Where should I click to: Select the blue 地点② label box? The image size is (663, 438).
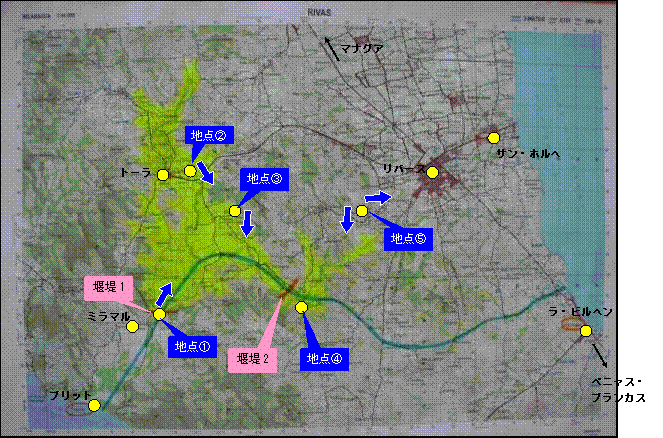click(208, 134)
